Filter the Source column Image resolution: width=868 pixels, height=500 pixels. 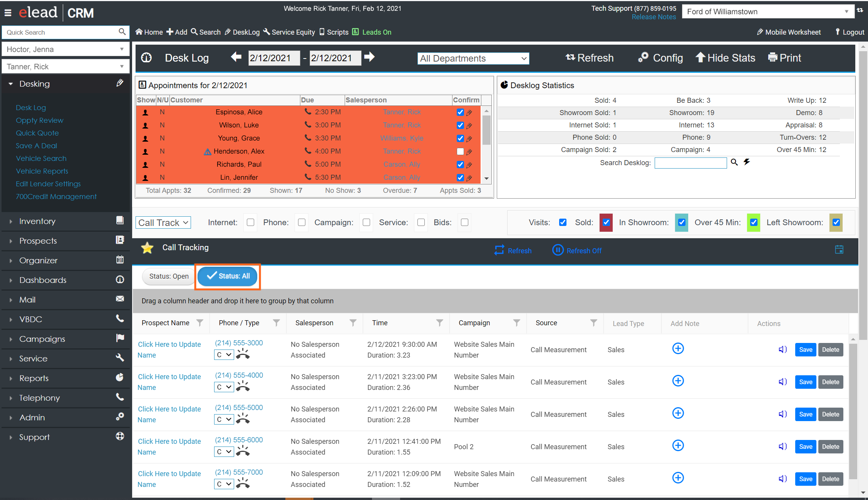(593, 323)
